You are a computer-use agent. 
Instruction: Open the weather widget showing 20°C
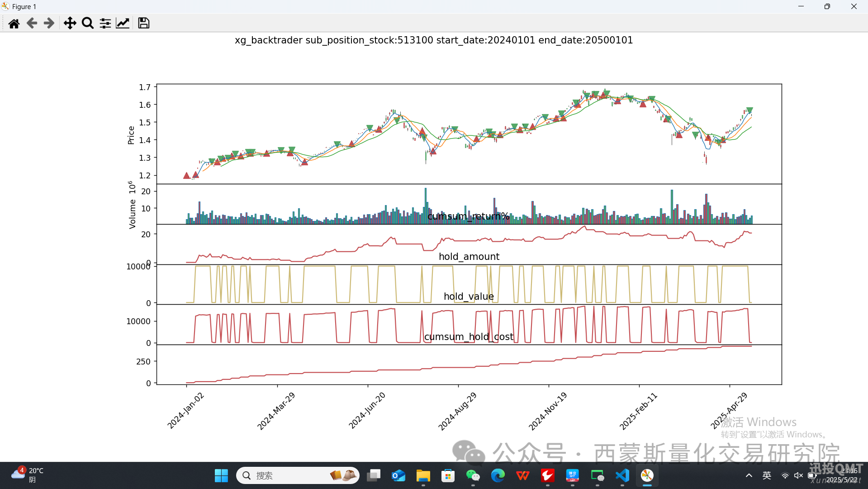click(28, 475)
